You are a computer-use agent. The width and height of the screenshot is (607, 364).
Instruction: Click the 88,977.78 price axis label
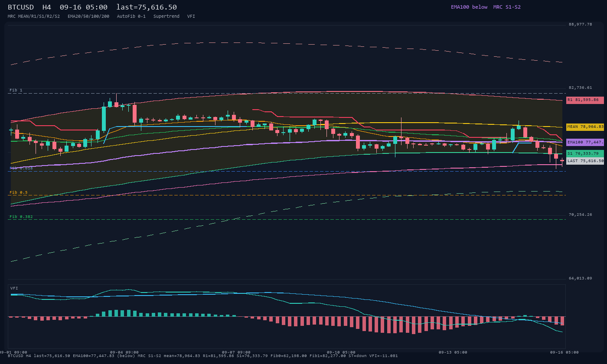[580, 24]
